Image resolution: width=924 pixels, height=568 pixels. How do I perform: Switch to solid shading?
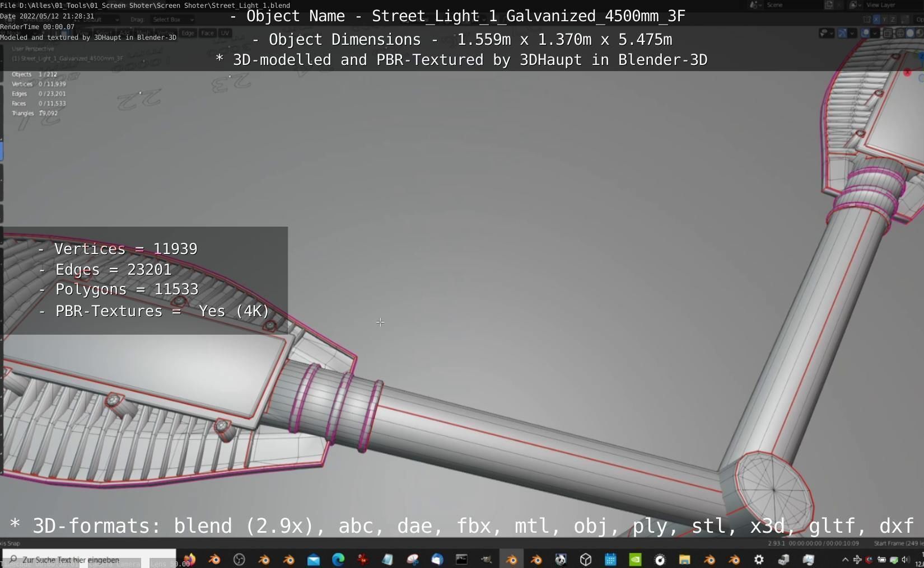click(910, 33)
